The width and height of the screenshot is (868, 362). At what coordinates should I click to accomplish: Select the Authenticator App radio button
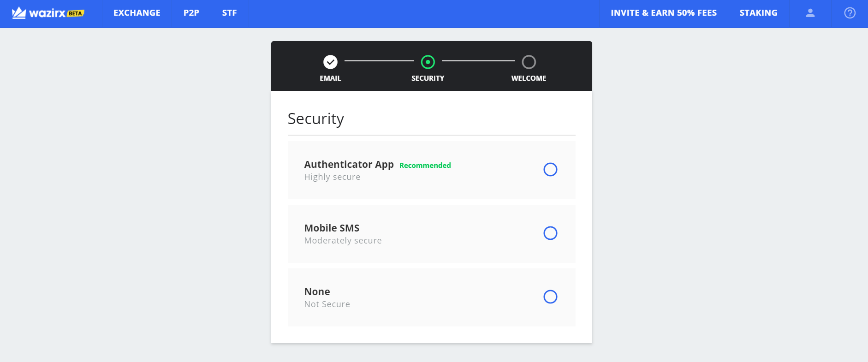coord(550,170)
